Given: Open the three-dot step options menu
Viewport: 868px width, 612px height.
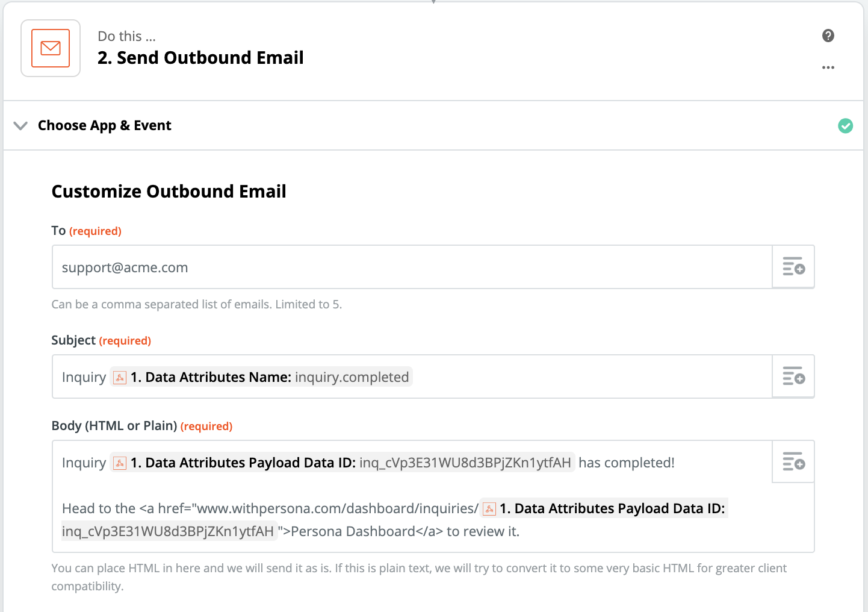Looking at the screenshot, I should point(828,67).
